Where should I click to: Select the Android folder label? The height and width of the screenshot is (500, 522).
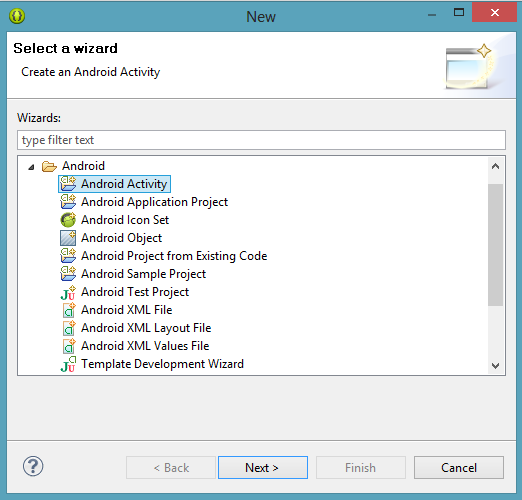(x=83, y=166)
